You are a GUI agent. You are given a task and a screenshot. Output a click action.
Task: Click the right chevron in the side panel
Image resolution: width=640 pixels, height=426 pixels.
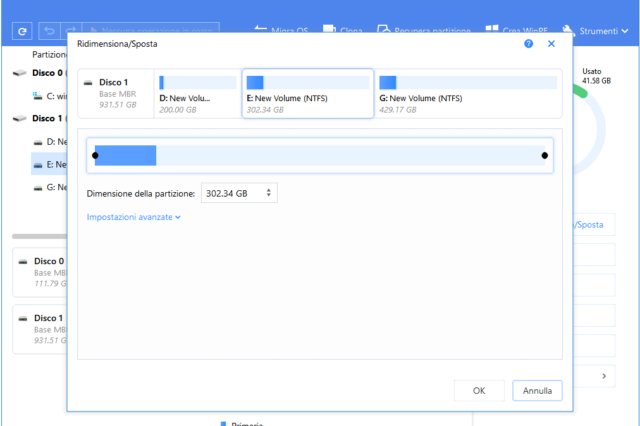point(604,376)
